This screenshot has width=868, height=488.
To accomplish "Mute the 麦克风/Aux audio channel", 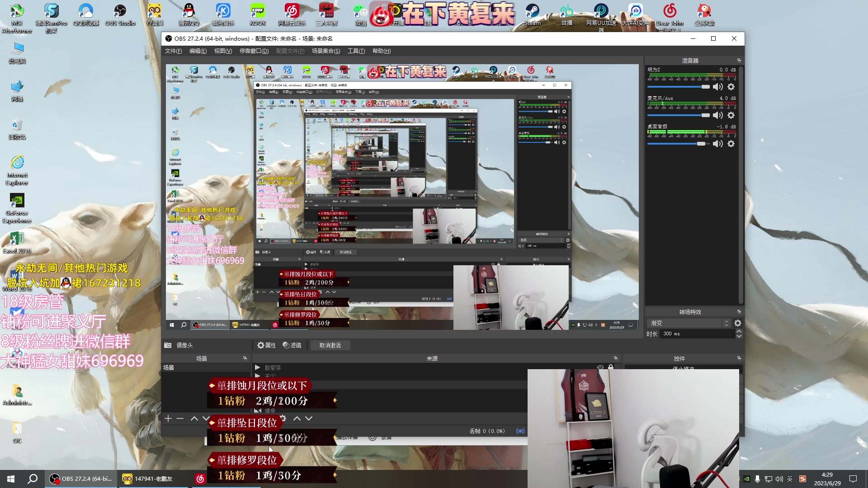I will [717, 115].
